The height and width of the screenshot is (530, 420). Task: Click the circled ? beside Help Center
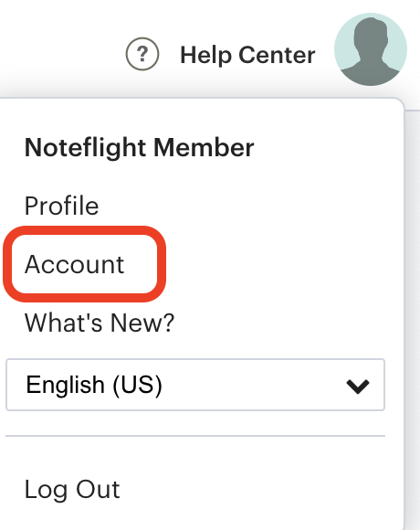(x=142, y=54)
